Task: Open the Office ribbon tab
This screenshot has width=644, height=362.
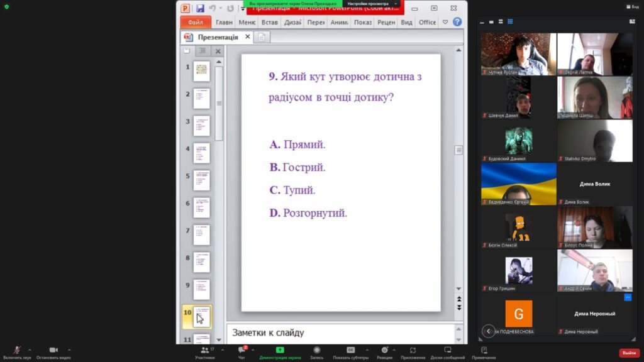Action: (427, 22)
